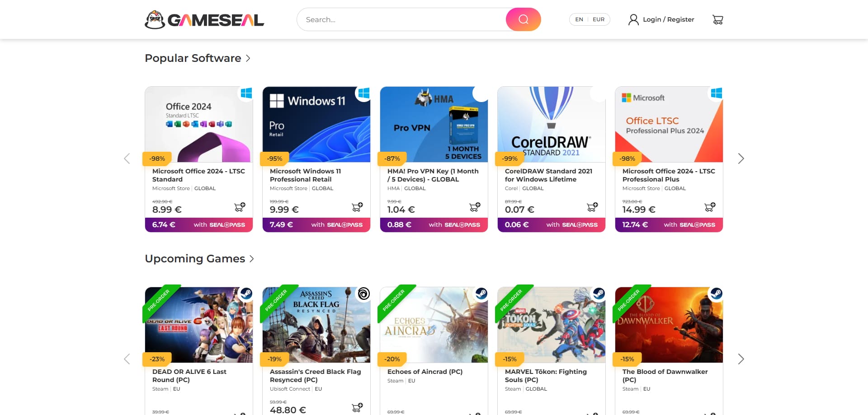The height and width of the screenshot is (415, 868).
Task: Add Windows 11 Professional Retail to cart
Action: pos(357,207)
